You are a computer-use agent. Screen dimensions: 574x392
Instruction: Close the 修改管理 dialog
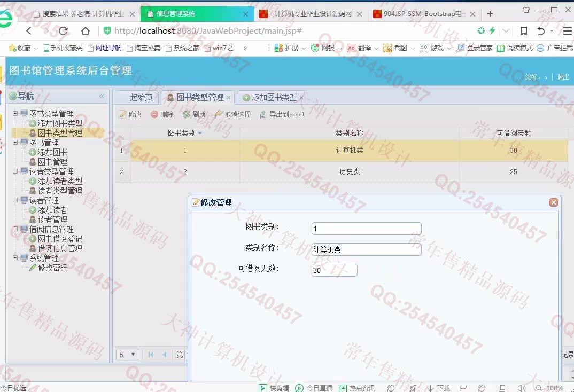554,202
